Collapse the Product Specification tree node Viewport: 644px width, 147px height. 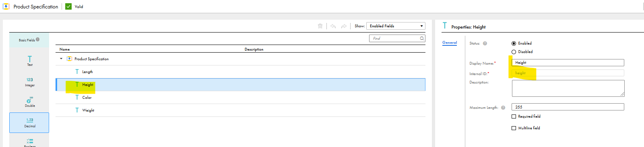(x=61, y=59)
